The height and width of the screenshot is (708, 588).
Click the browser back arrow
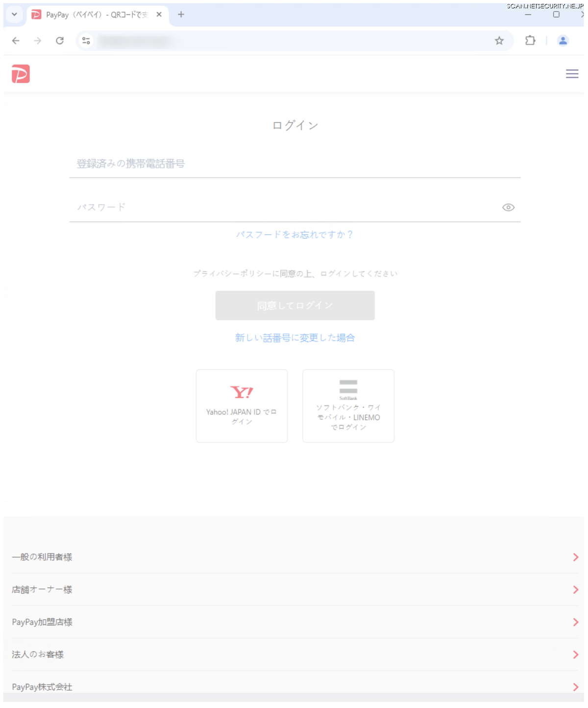[16, 41]
